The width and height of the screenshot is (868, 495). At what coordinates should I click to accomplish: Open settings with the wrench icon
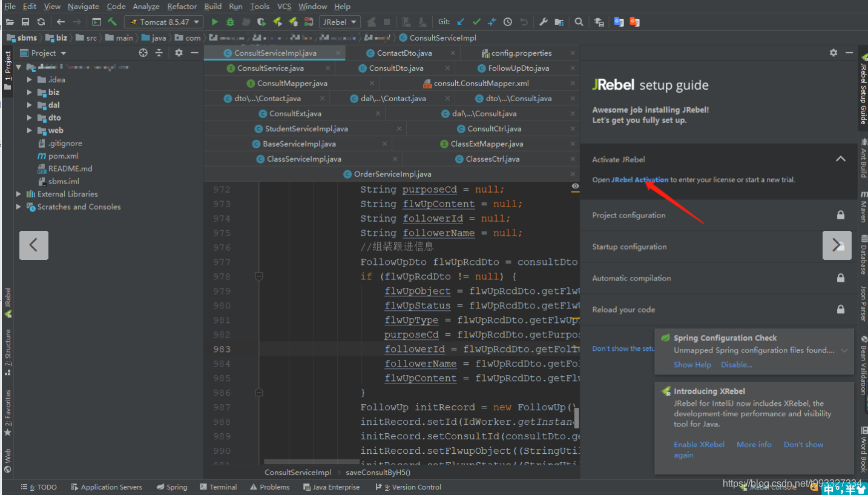[x=543, y=22]
